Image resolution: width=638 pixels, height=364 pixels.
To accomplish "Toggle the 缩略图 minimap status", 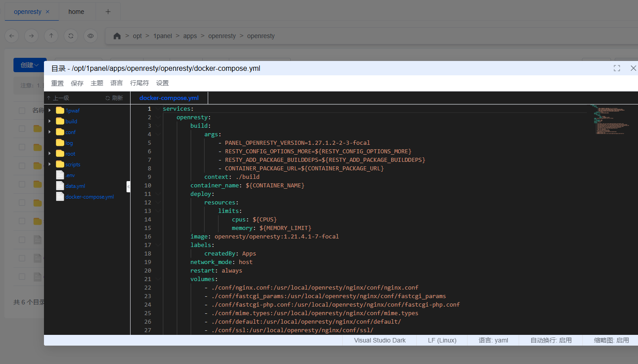I will (611, 340).
